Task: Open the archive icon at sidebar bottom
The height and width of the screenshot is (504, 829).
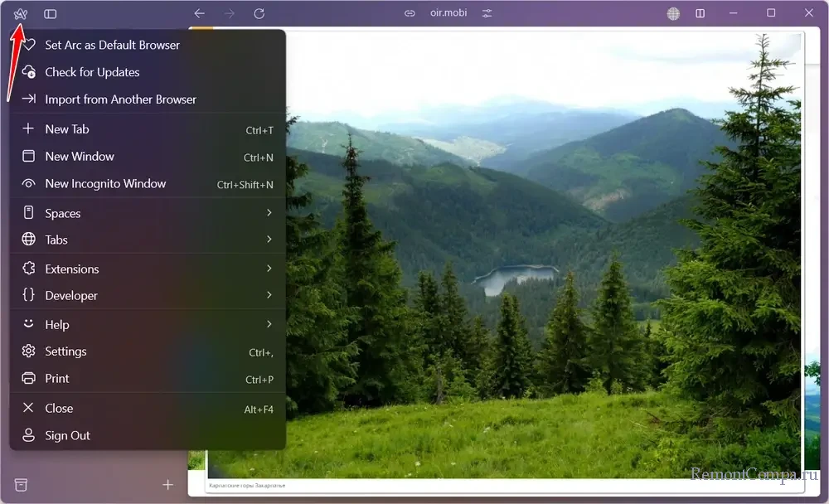Action: click(22, 484)
